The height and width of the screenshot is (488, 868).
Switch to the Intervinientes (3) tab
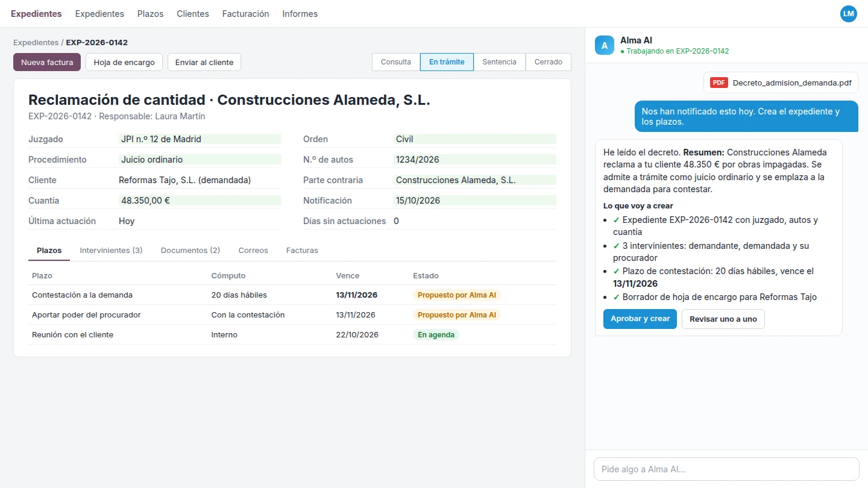111,250
